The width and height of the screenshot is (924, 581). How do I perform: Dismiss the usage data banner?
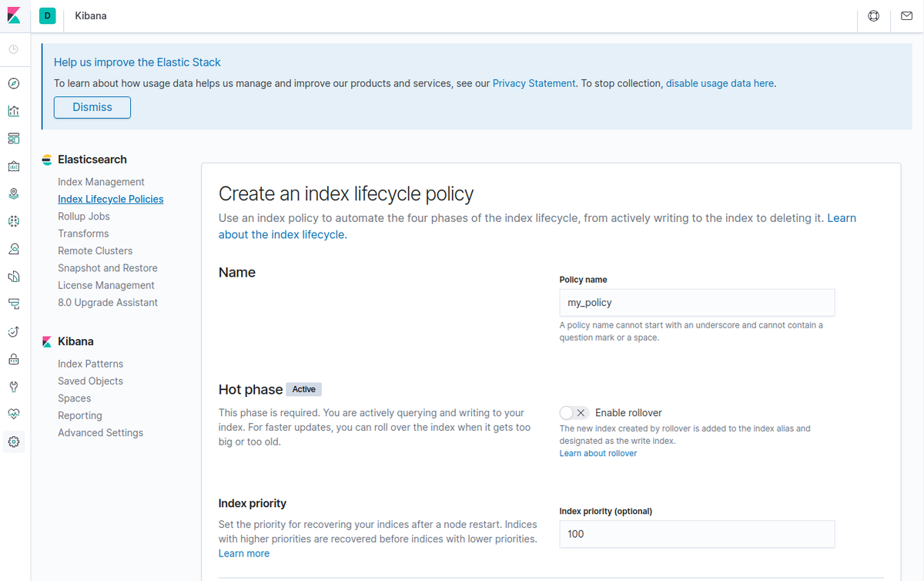coord(92,107)
